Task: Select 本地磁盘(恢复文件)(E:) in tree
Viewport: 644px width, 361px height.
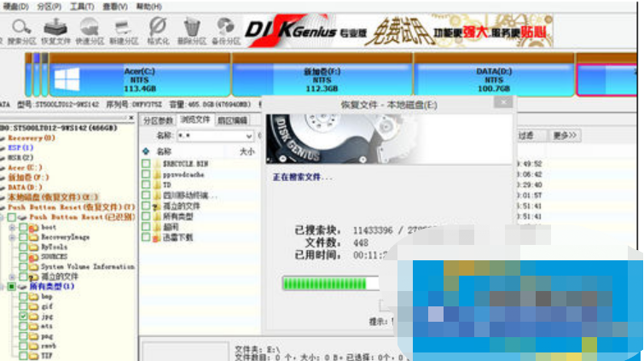Action: 53,197
